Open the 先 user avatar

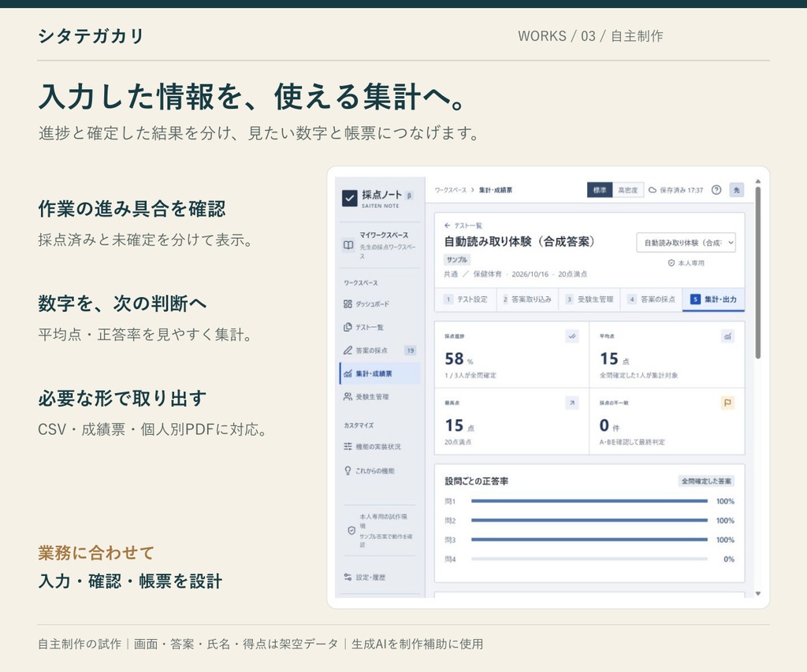click(737, 190)
